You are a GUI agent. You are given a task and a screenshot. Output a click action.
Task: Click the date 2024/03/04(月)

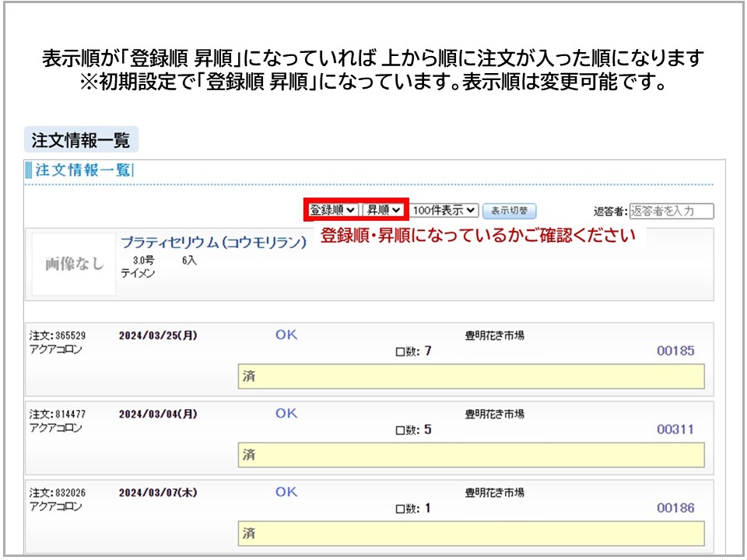[158, 415]
